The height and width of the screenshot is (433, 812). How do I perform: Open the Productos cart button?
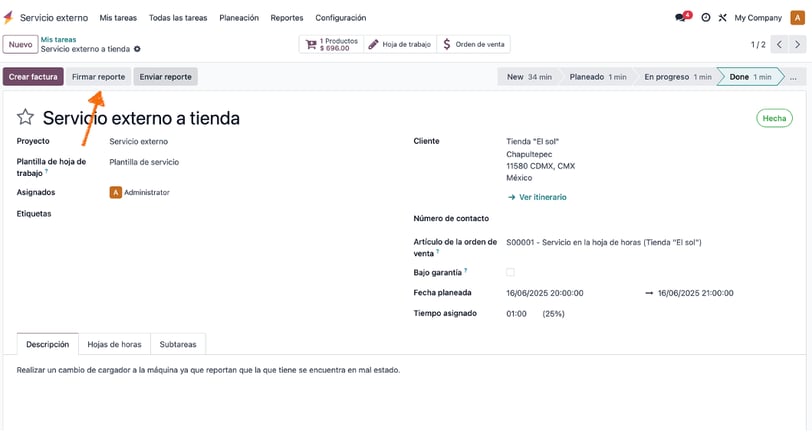pos(331,45)
